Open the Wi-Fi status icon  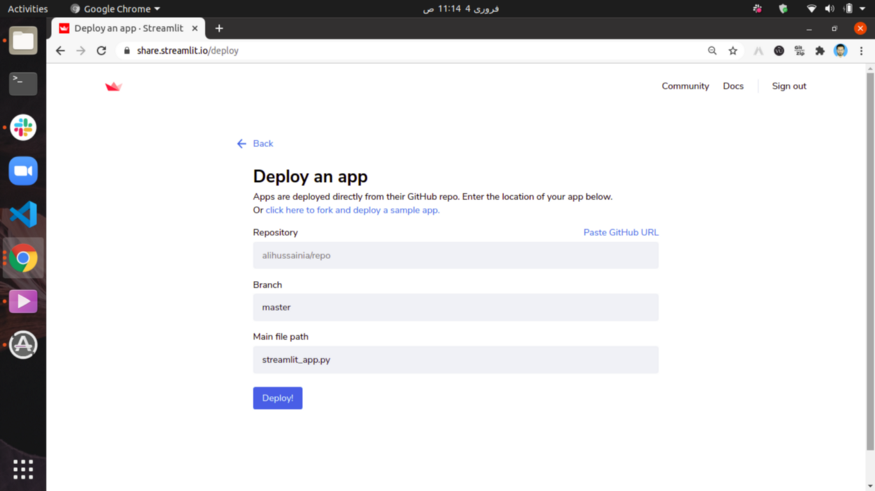(811, 8)
